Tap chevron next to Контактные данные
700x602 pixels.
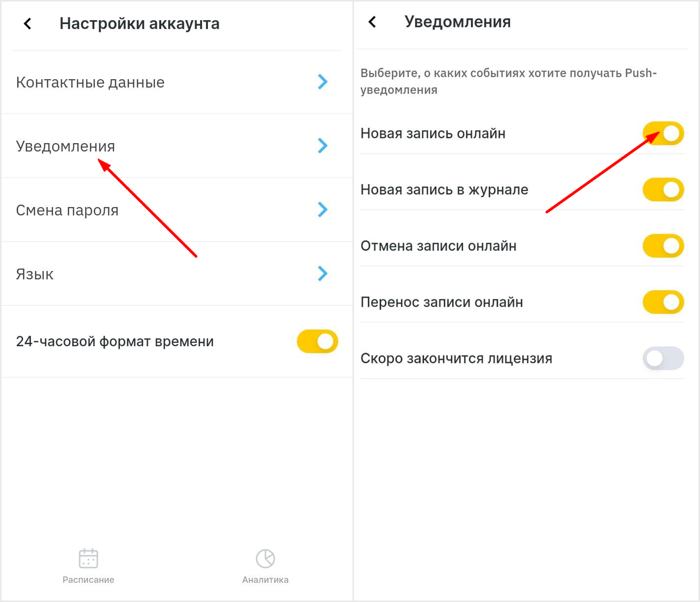[x=322, y=82]
